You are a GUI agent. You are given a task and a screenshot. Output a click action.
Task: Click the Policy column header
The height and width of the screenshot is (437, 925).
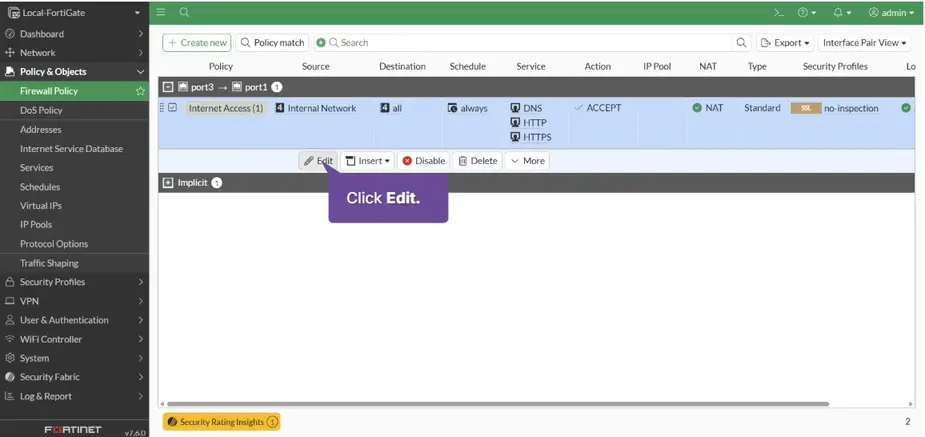tap(221, 67)
